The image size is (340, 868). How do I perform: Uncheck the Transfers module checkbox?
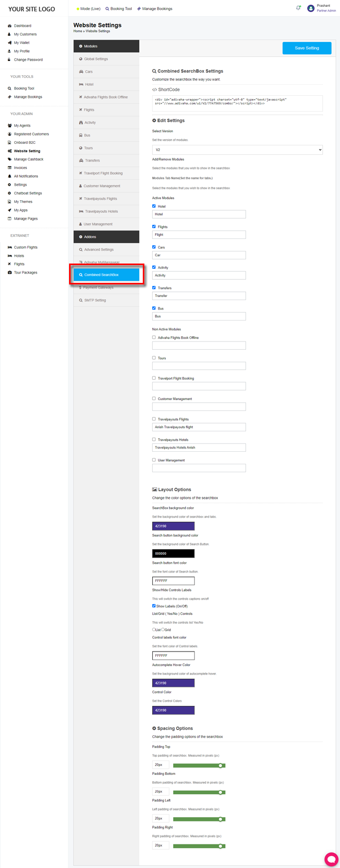coord(154,288)
